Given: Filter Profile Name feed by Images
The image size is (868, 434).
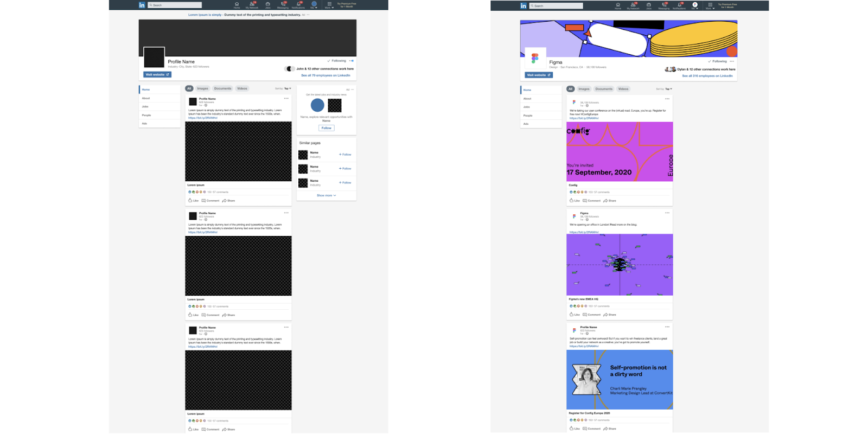Looking at the screenshot, I should coord(203,88).
